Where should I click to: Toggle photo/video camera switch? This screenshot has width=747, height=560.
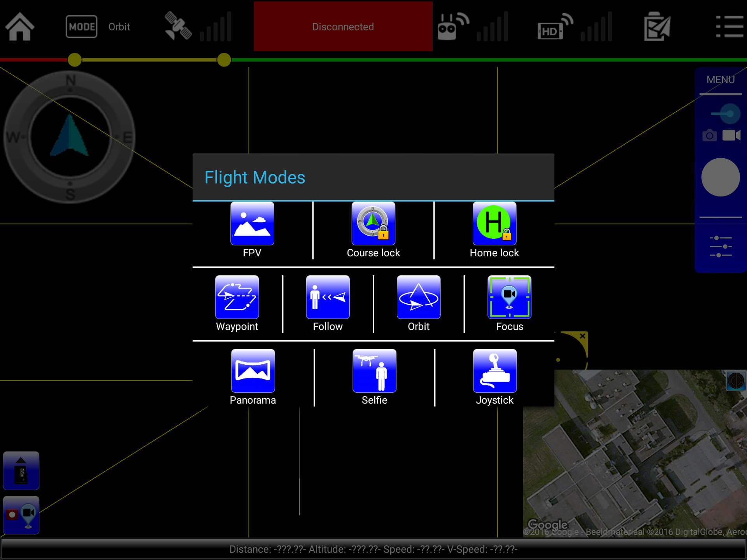coord(724,114)
